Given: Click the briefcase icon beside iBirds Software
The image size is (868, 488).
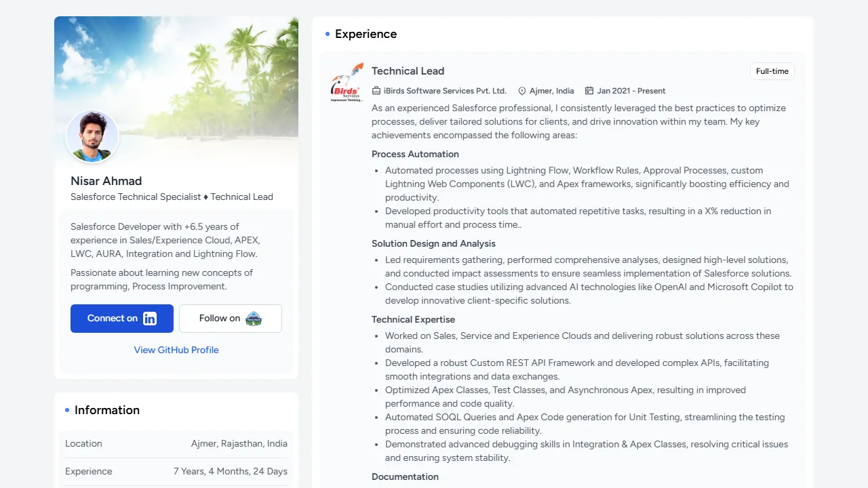Looking at the screenshot, I should (x=376, y=90).
